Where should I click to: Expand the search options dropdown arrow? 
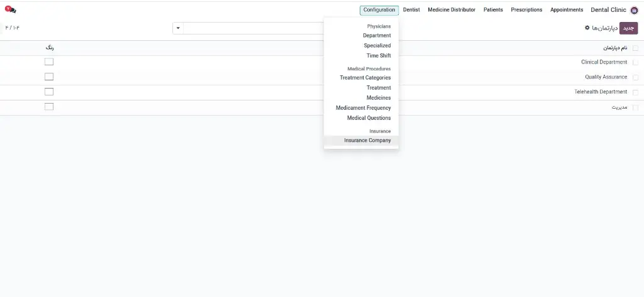point(178,28)
